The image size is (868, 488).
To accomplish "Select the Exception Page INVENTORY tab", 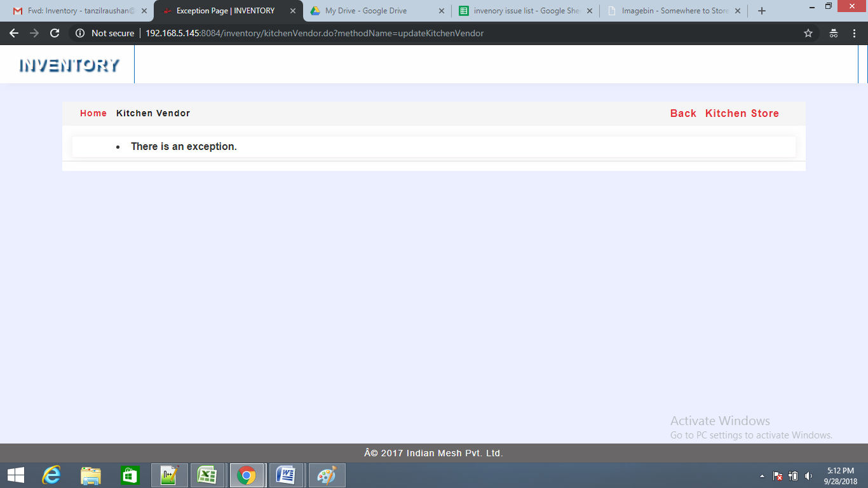I will (x=227, y=11).
